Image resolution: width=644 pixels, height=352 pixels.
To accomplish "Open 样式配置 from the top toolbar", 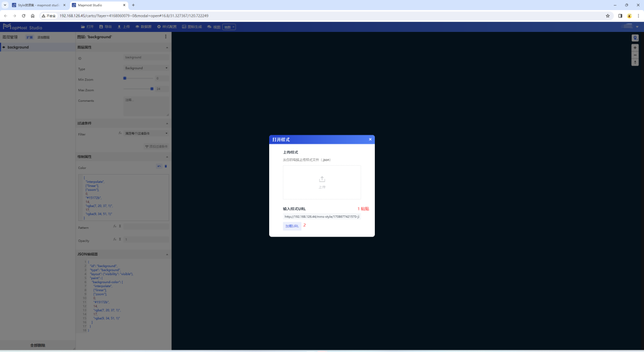I will pyautogui.click(x=167, y=27).
